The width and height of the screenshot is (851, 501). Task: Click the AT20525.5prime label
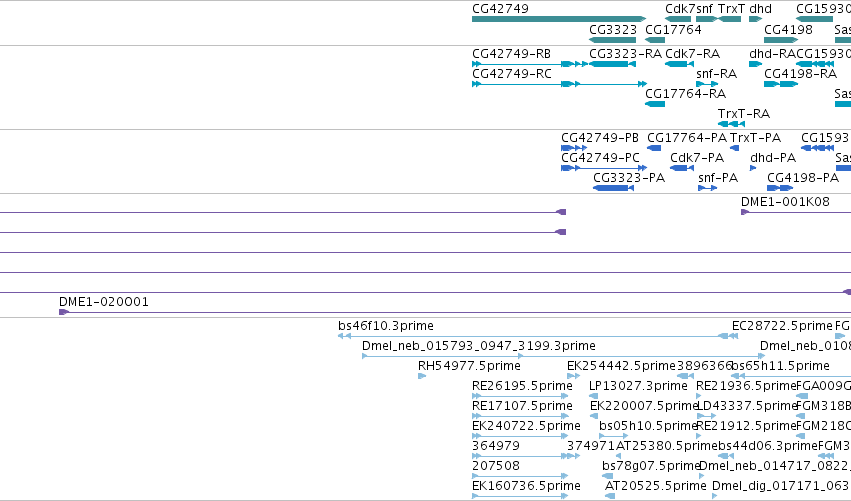point(656,486)
